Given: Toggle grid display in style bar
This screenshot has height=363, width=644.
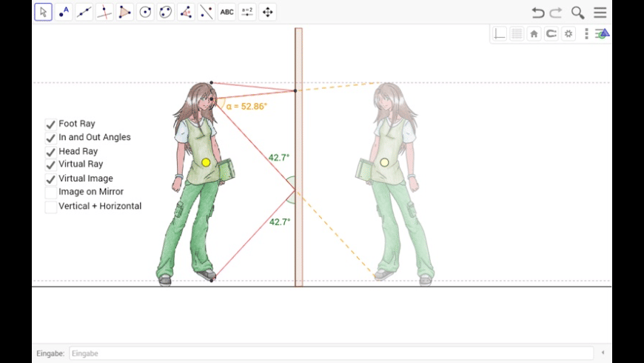Looking at the screenshot, I should click(517, 34).
